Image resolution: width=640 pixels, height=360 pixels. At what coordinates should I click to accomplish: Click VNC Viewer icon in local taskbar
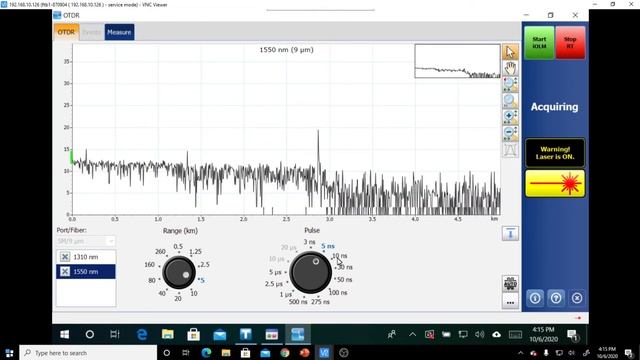point(324,353)
